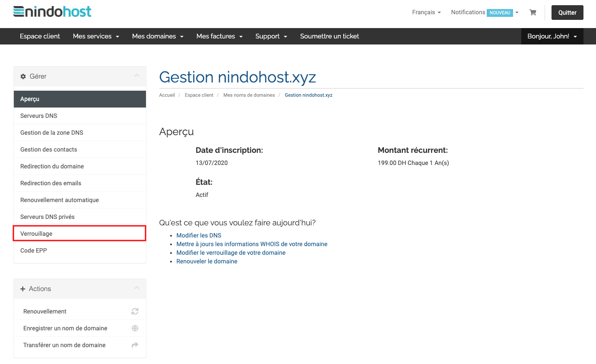Open Renouvellement automatique
Viewport: 596px width, 364px height.
coord(80,200)
